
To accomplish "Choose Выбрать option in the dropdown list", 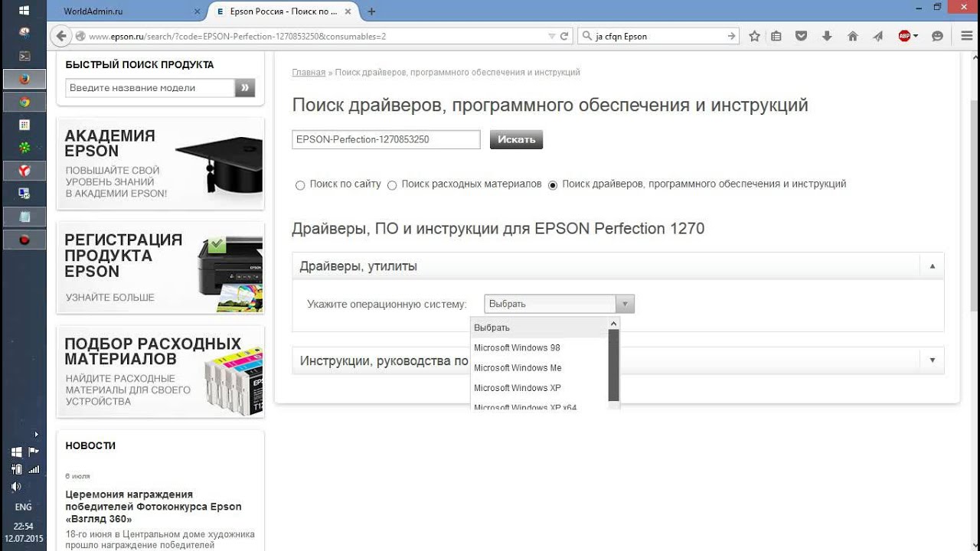I will click(x=539, y=328).
